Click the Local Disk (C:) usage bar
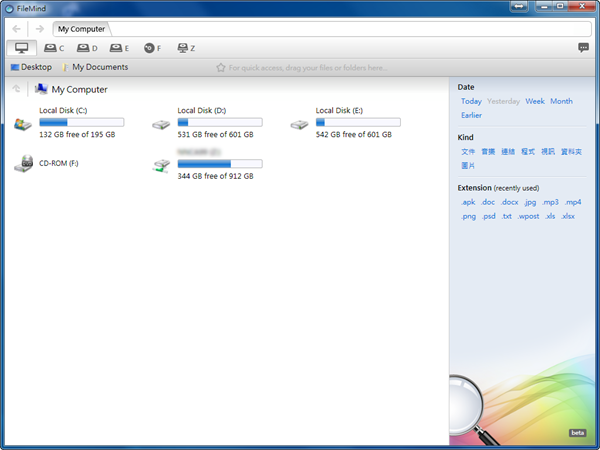Screen dimensions: 600x450 tap(82, 122)
